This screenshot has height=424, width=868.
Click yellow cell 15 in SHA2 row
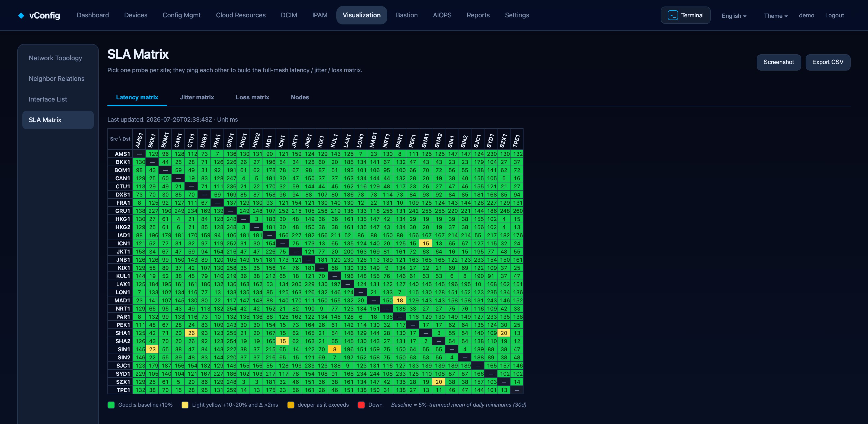tap(282, 341)
